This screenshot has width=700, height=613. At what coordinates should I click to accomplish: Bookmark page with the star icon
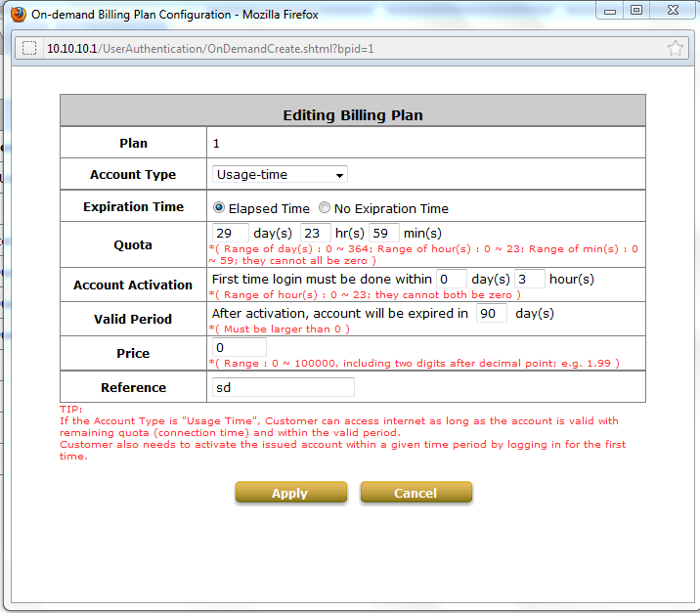675,48
